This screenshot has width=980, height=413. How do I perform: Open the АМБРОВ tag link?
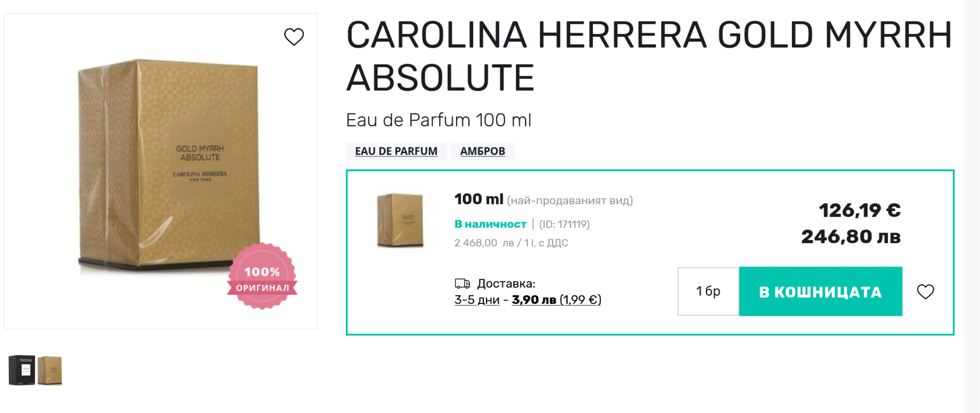482,151
